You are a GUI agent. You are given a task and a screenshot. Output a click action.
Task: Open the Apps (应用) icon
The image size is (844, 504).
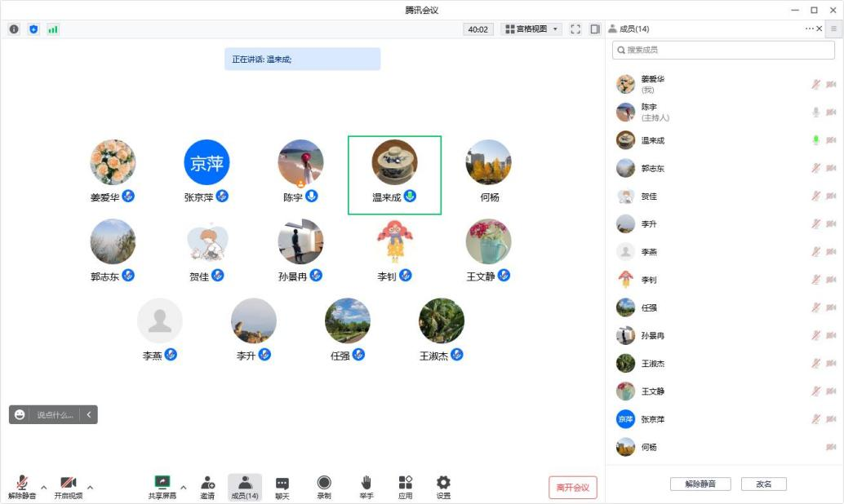(405, 487)
